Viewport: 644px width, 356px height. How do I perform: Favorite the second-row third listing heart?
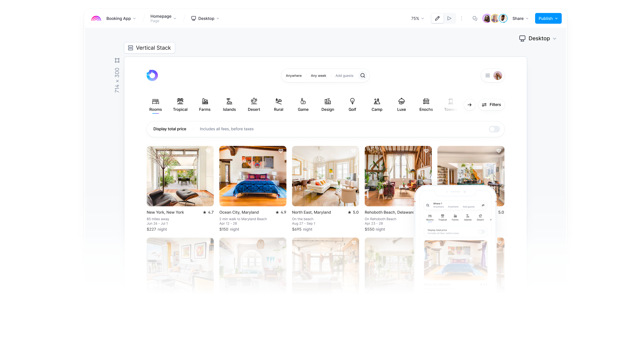(354, 243)
